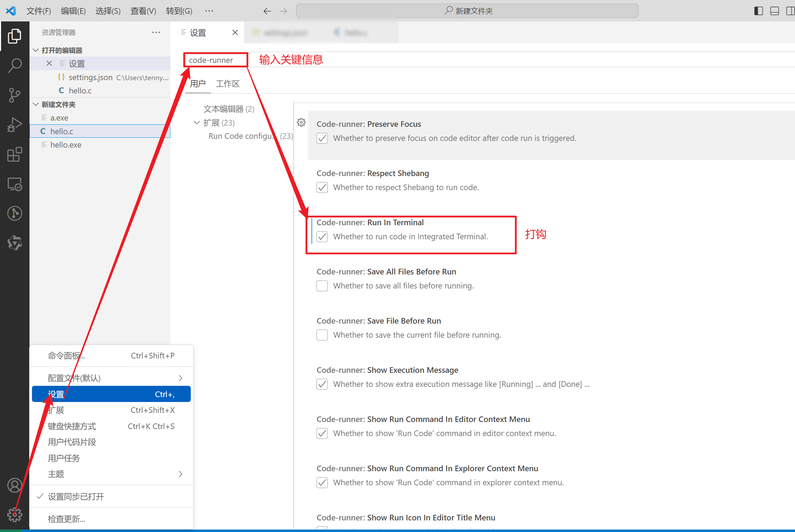Image resolution: width=795 pixels, height=532 pixels.
Task: Collapse the 扩展 (23) settings tree node
Action: pos(197,123)
